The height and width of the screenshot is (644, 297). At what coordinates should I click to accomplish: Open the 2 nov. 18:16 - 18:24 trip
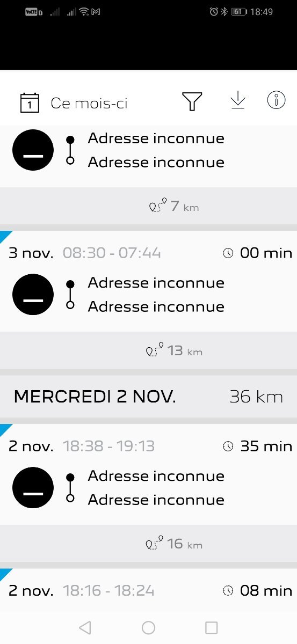pyautogui.click(x=148, y=590)
